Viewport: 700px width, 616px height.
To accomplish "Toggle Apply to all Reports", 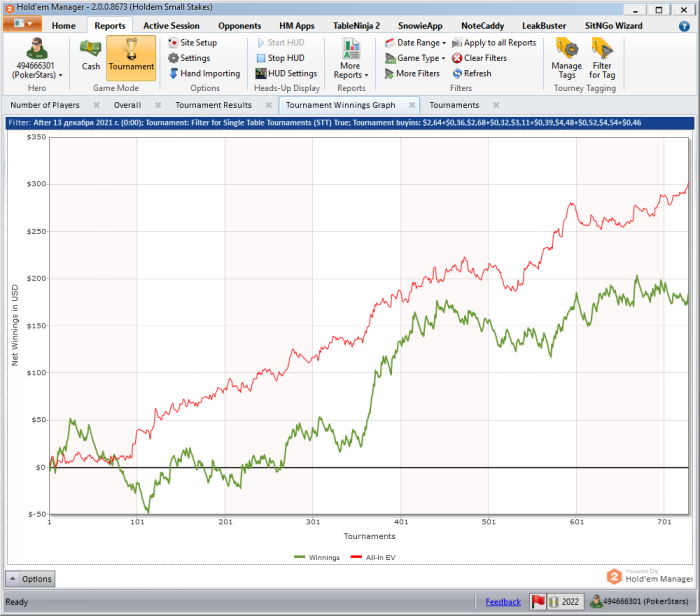I will 494,43.
